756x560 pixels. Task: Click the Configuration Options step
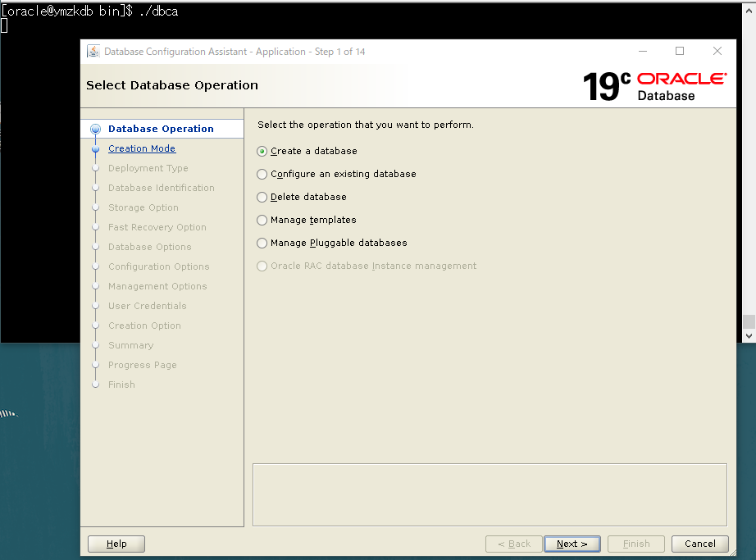(158, 266)
